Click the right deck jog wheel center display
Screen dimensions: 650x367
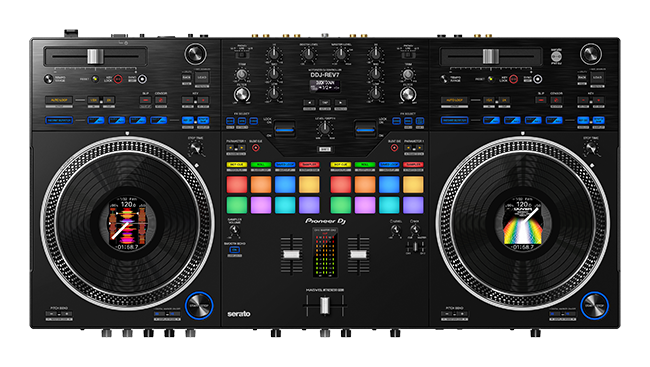523,223
